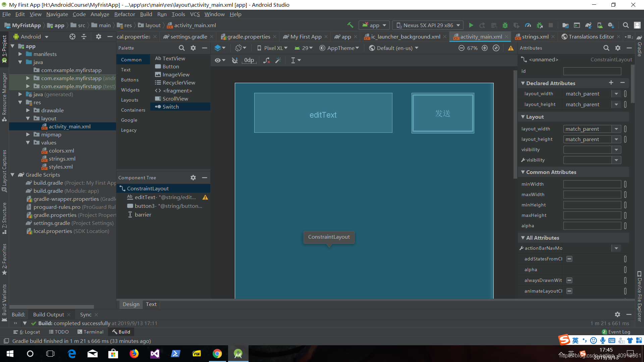Open the Build menu
The width and height of the screenshot is (644, 362).
(146, 14)
